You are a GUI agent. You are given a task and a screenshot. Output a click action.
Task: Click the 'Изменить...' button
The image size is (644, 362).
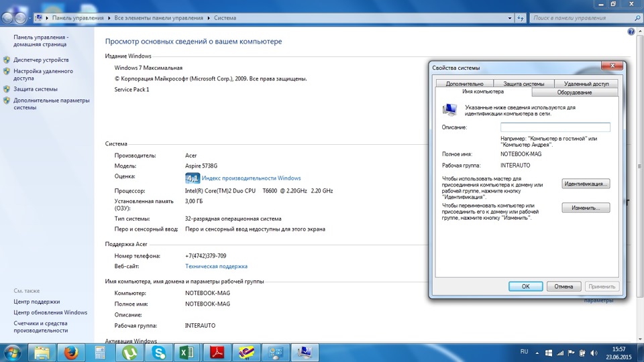(586, 208)
